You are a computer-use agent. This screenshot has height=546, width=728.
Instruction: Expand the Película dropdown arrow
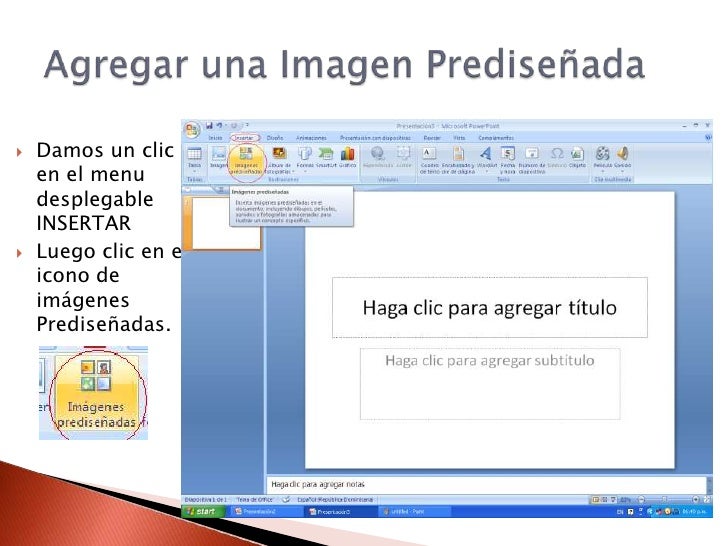[x=603, y=171]
